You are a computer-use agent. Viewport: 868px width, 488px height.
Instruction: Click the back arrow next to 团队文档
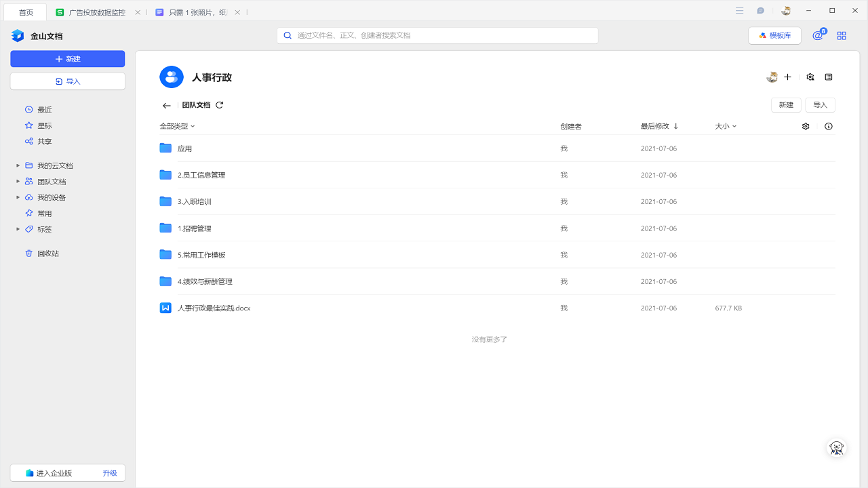[166, 105]
